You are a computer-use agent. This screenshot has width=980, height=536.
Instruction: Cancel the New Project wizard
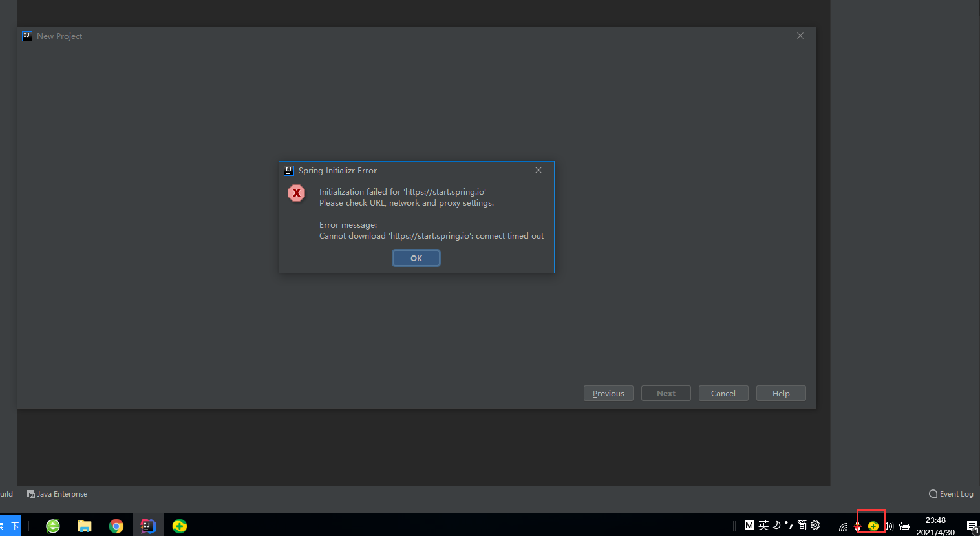tap(723, 393)
